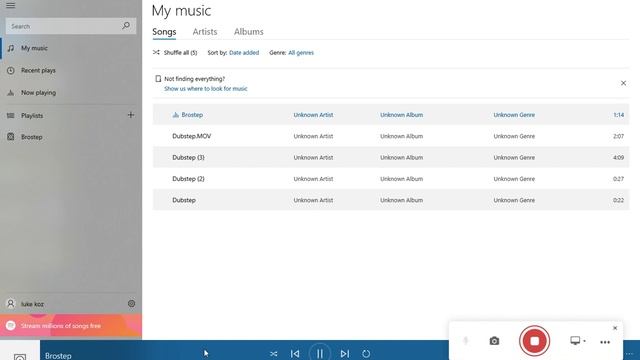Open recorder display selection dropdown
640x360 pixels.
point(578,340)
